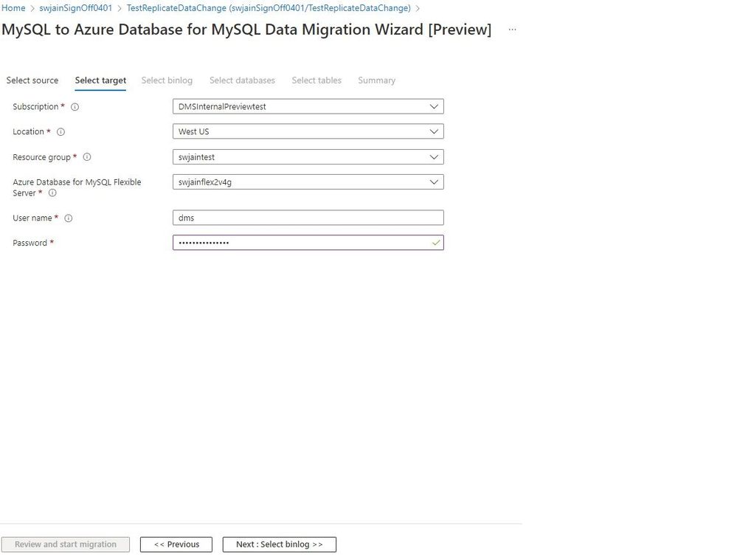This screenshot has height=560, width=737.
Task: Click the Subscription info icon
Action: click(75, 107)
